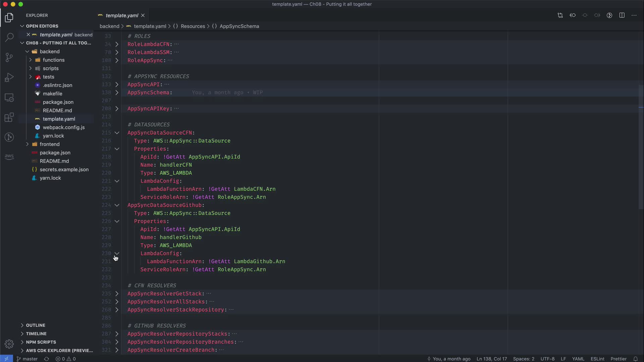Click the Manage gear icon
Screen dimensions: 644x362
click(x=9, y=344)
